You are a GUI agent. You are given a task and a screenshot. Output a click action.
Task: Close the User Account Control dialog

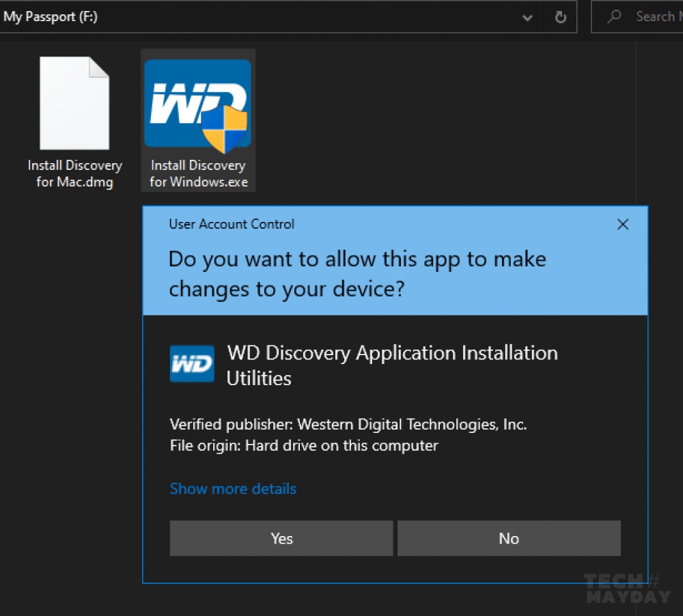pos(623,225)
